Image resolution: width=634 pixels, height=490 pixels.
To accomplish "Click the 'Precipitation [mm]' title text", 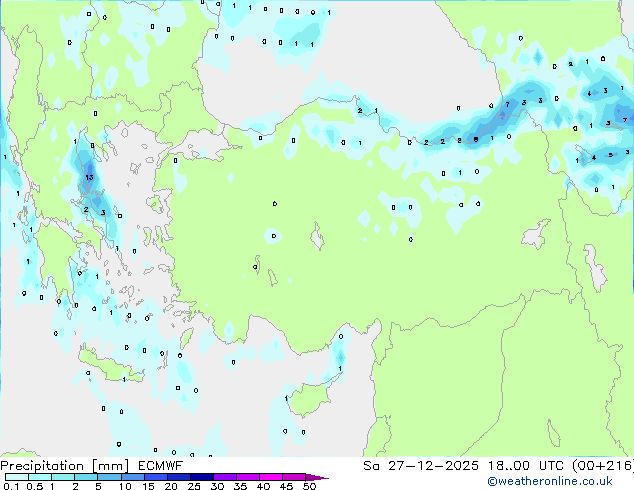I will tap(65, 466).
